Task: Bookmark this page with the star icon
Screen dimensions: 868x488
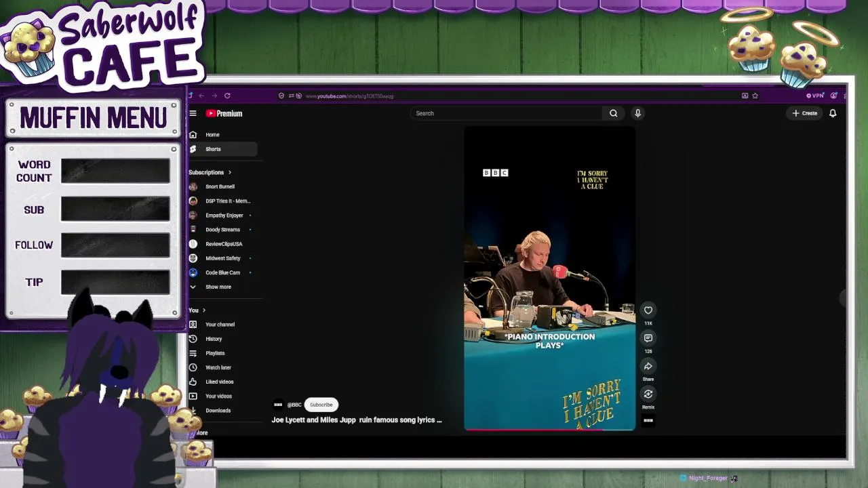Action: (x=755, y=96)
